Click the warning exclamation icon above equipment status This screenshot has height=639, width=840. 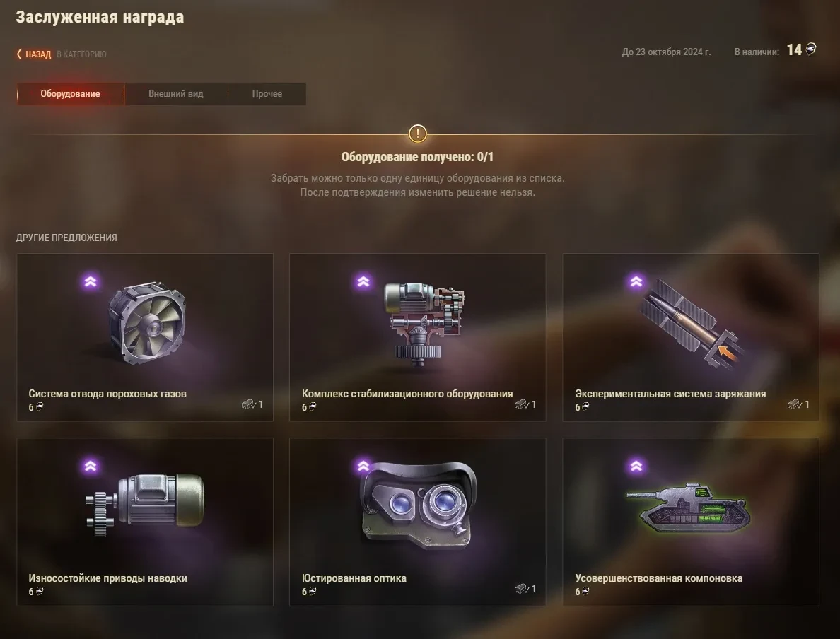(x=418, y=134)
